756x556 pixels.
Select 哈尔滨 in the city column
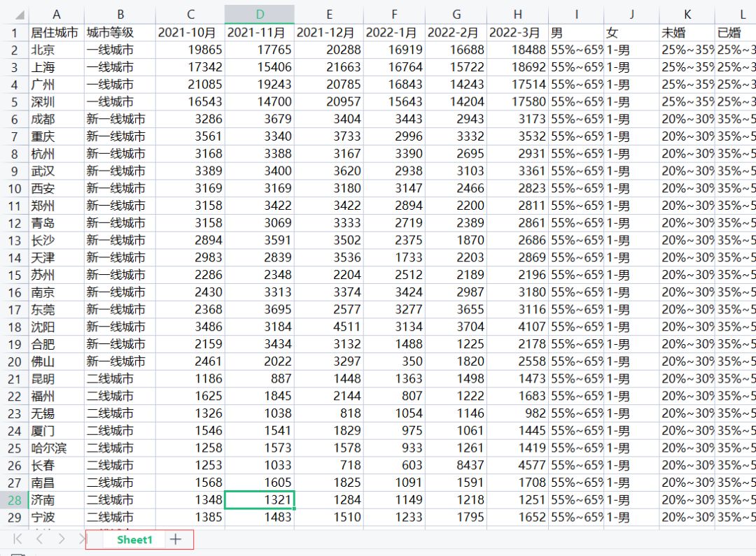(56, 448)
